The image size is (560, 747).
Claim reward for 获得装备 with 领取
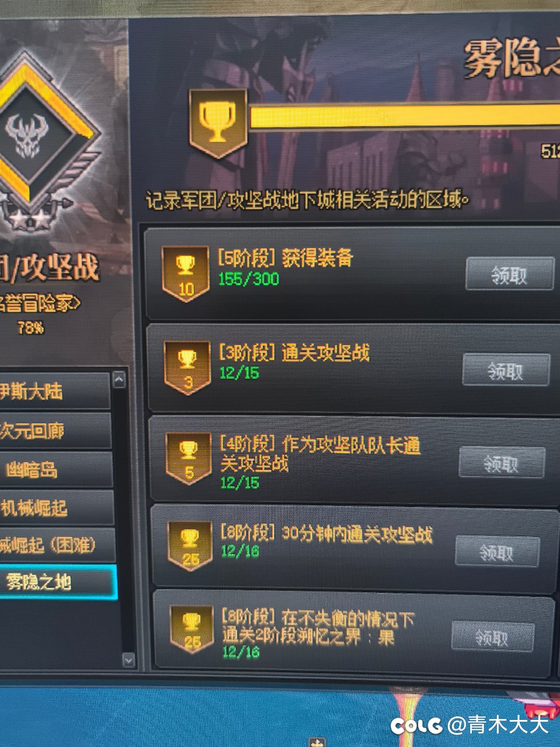point(510,273)
